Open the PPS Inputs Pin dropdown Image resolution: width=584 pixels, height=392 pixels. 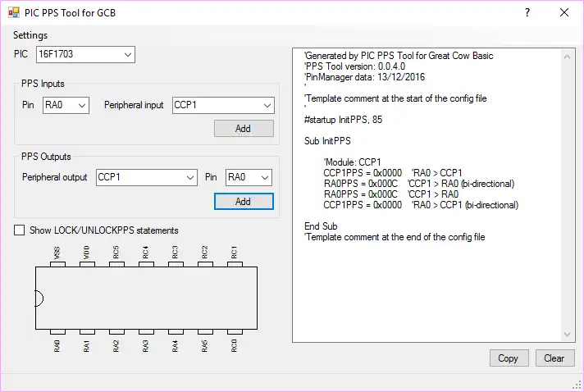pos(66,105)
